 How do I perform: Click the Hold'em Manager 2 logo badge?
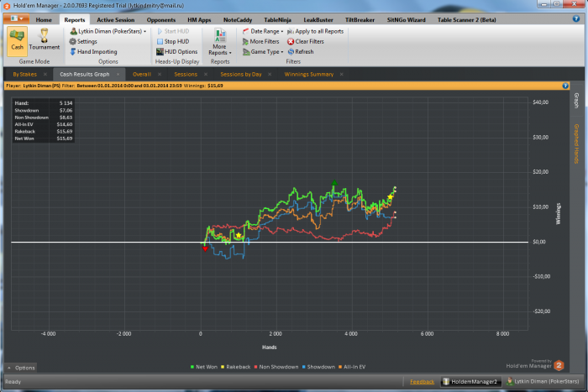point(559,365)
